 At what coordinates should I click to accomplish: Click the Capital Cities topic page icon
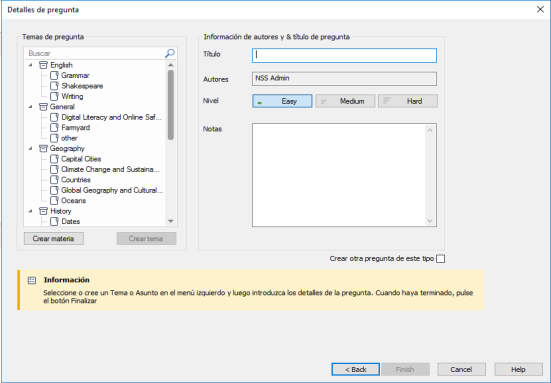(54, 159)
